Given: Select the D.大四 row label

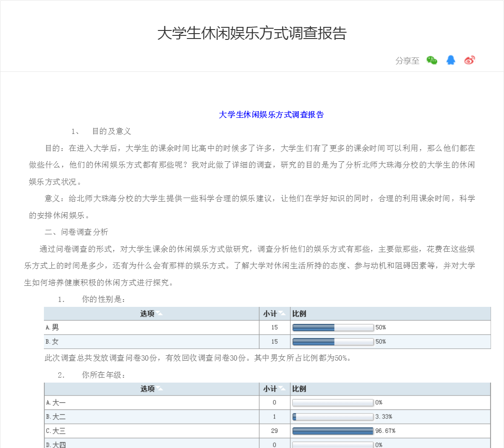Looking at the screenshot, I should coord(56,445).
